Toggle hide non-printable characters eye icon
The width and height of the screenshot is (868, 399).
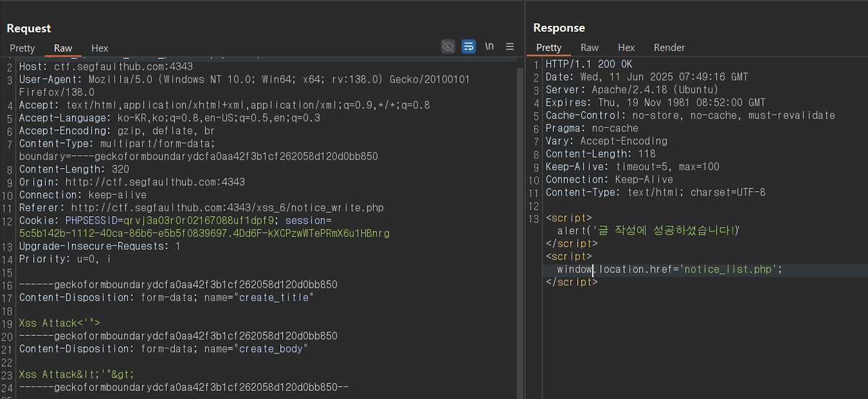click(x=448, y=46)
